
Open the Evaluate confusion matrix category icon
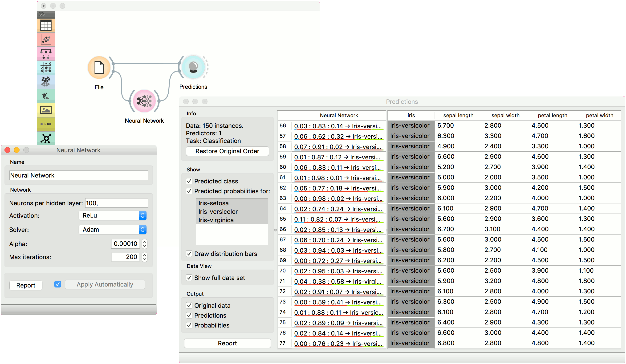pyautogui.click(x=46, y=68)
